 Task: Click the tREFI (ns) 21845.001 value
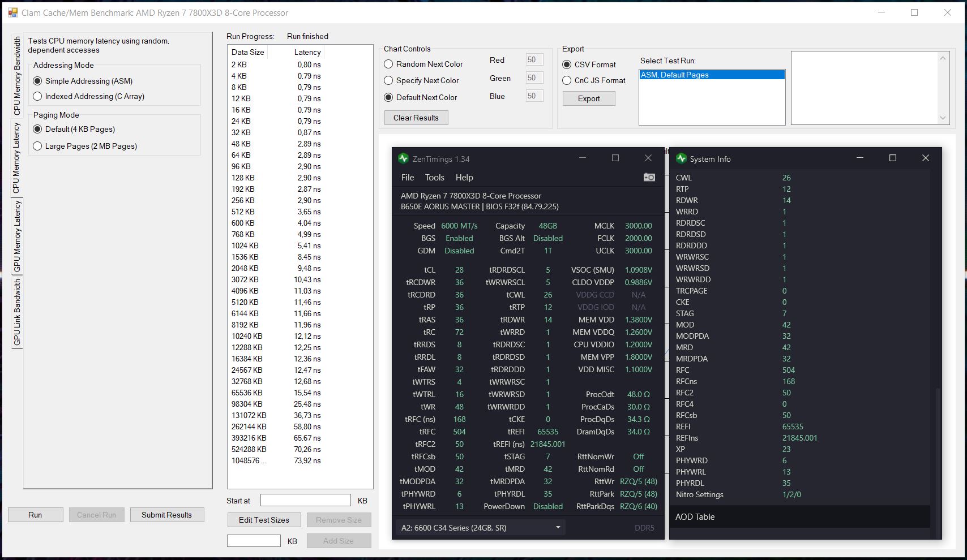(547, 444)
